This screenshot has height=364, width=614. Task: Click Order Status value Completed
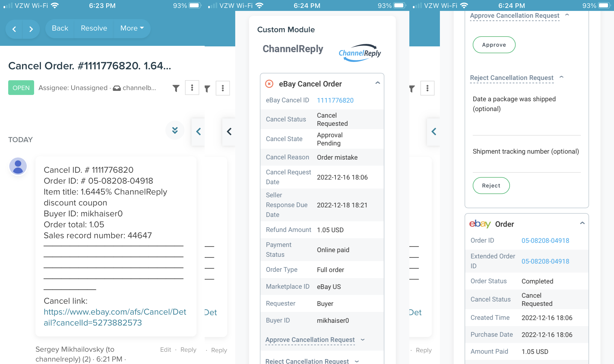tap(537, 281)
